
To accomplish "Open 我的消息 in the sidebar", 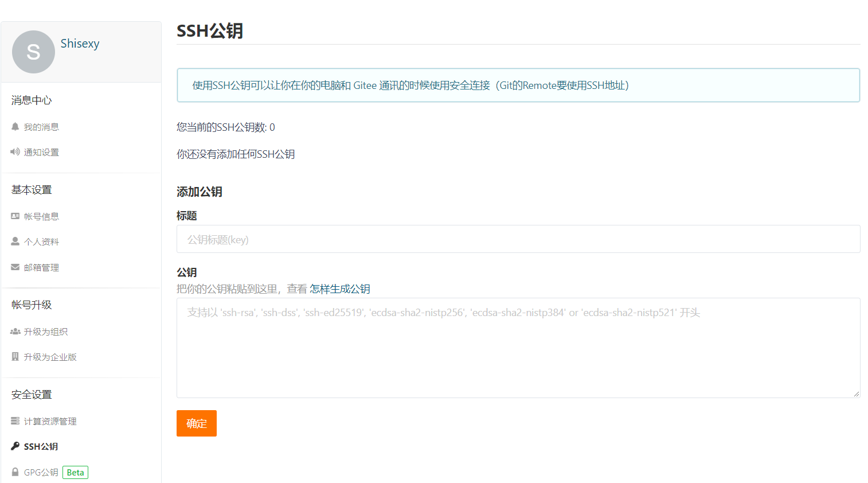I will (41, 127).
